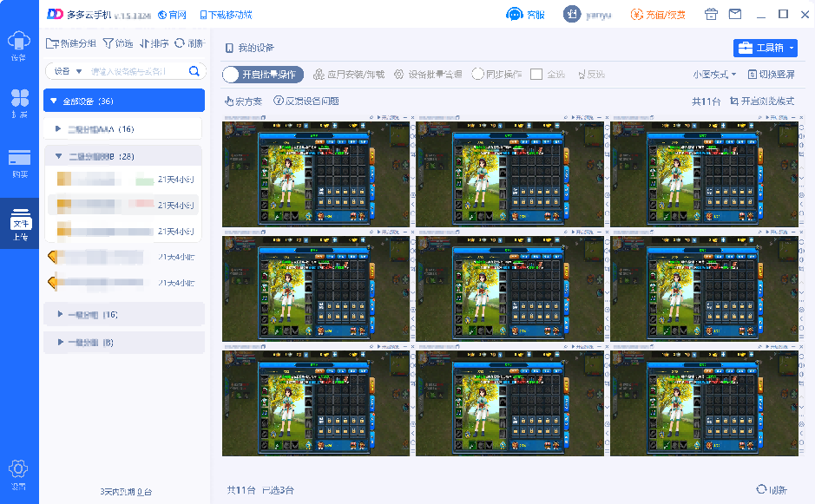Viewport: 815px width, 504px height.
Task: Expand the 二级分组AAA (16) group
Action: click(124, 129)
